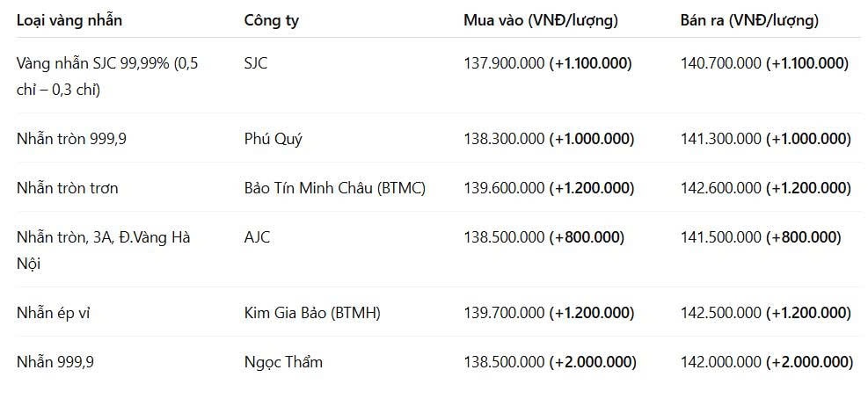Screen dimensions: 868x399
Task: Select AJC's 141.500.000 sell price
Action: point(721,237)
